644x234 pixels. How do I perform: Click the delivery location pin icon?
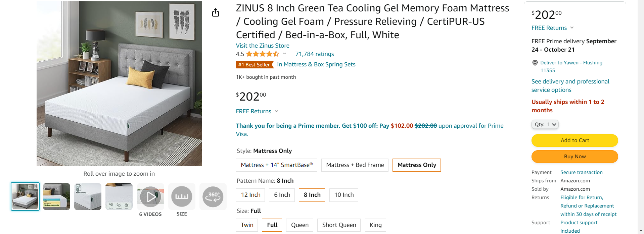[535, 63]
